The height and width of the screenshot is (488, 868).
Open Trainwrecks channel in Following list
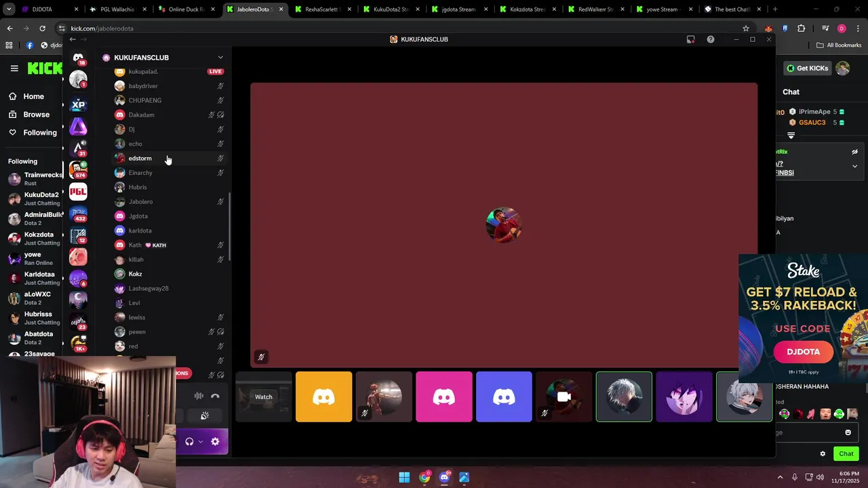pyautogui.click(x=35, y=179)
